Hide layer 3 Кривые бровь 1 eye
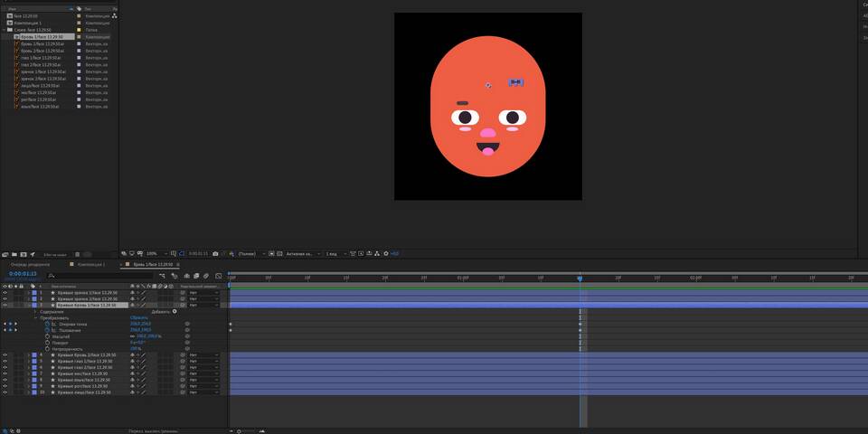Screen dimensions: 868x434 click(5, 305)
